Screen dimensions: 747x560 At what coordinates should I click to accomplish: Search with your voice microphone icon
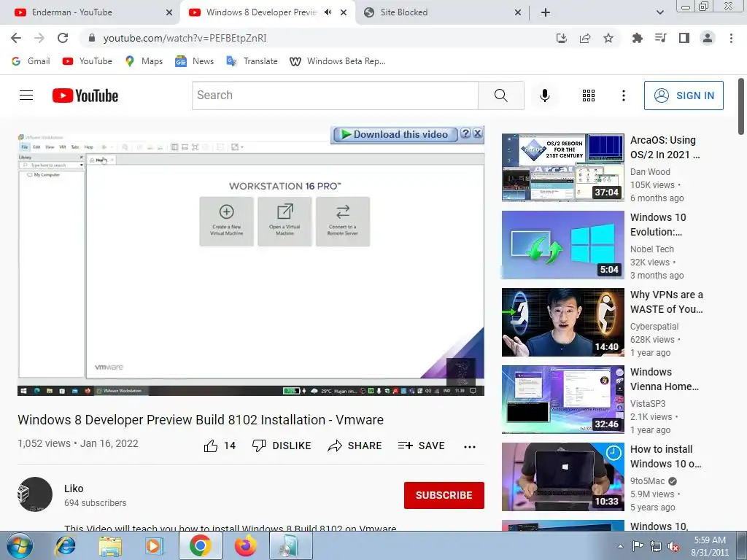544,96
